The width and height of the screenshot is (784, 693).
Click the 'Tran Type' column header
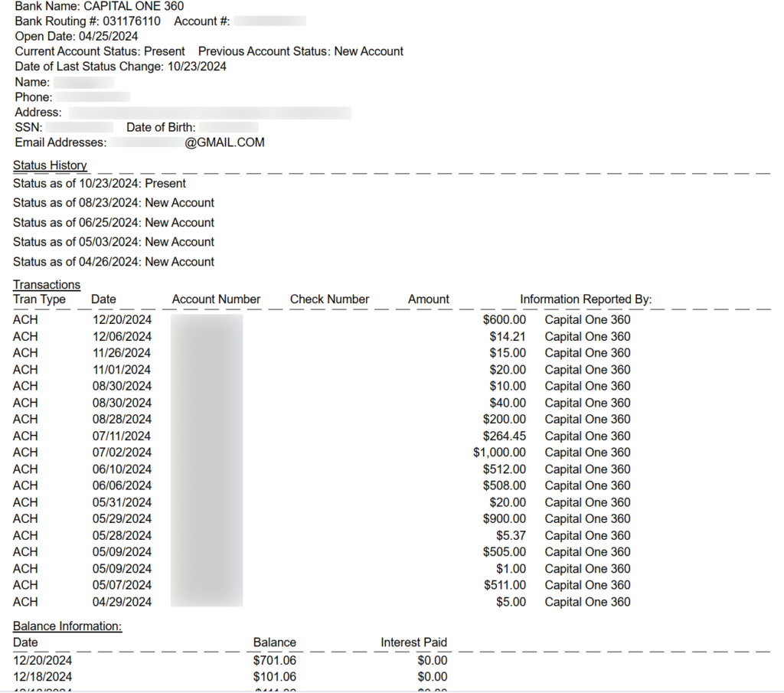pos(39,299)
